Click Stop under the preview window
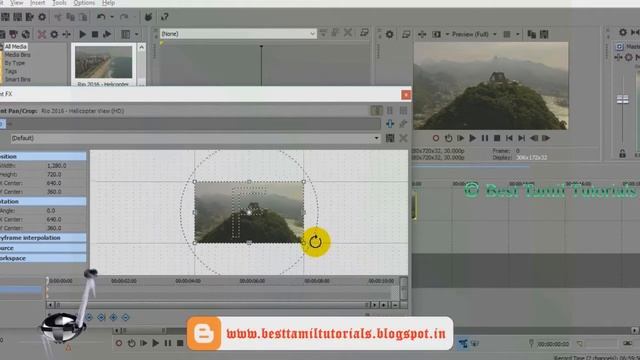This screenshot has width=640, height=360. pos(497,138)
